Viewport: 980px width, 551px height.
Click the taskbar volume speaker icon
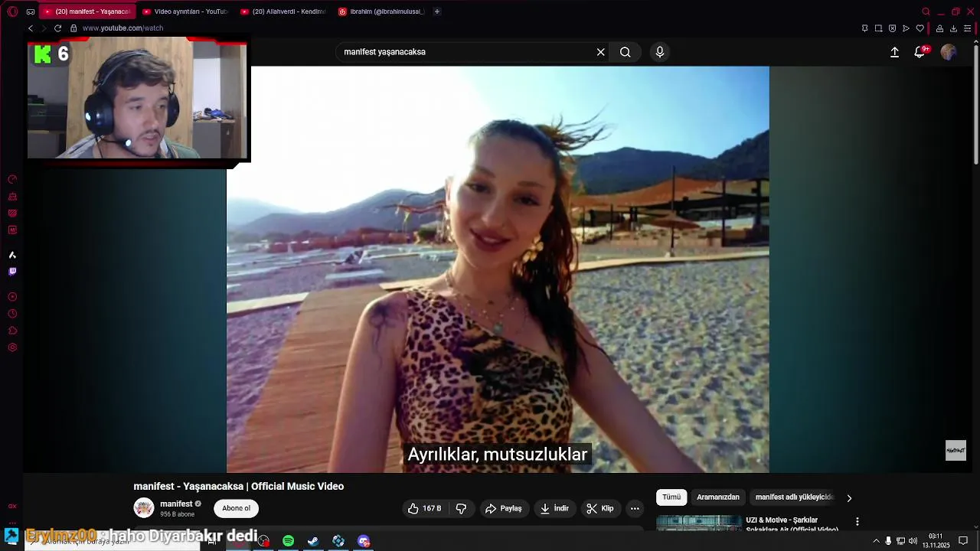913,541
